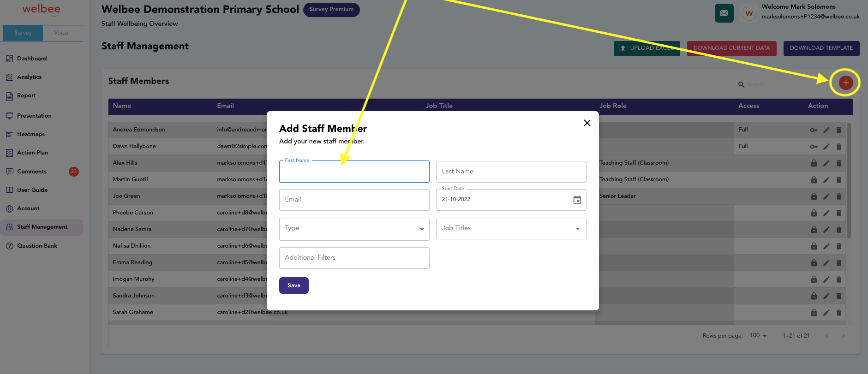The width and height of the screenshot is (868, 374).
Task: Click the red add staff plus button
Action: click(x=845, y=83)
